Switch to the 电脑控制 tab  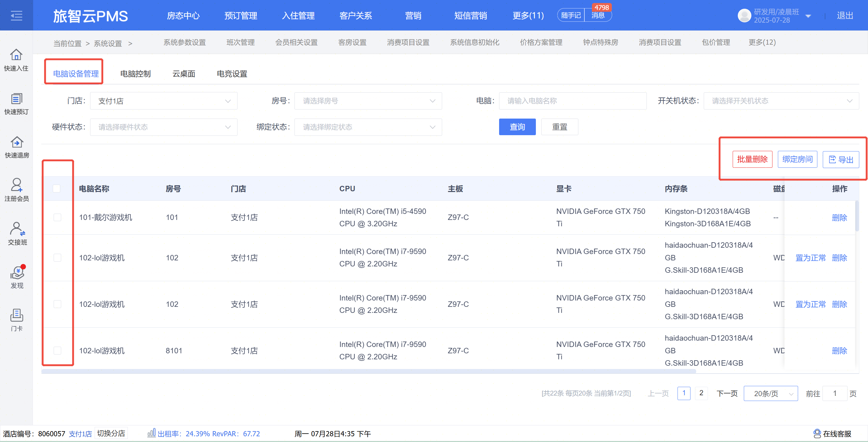tap(135, 74)
